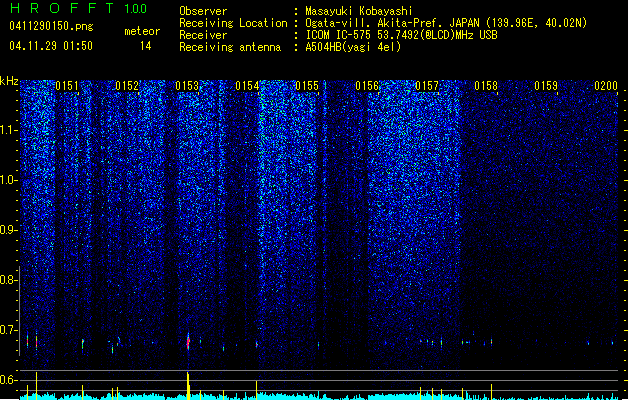Viewport: 629px width, 400px height.
Task: Click the 0158 time marker
Action: pos(486,86)
